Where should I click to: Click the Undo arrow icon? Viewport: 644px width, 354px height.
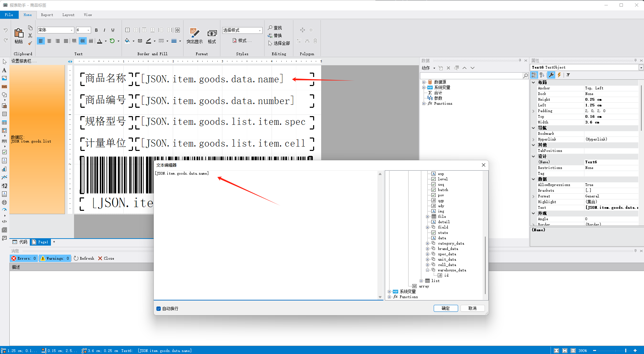coord(6,30)
